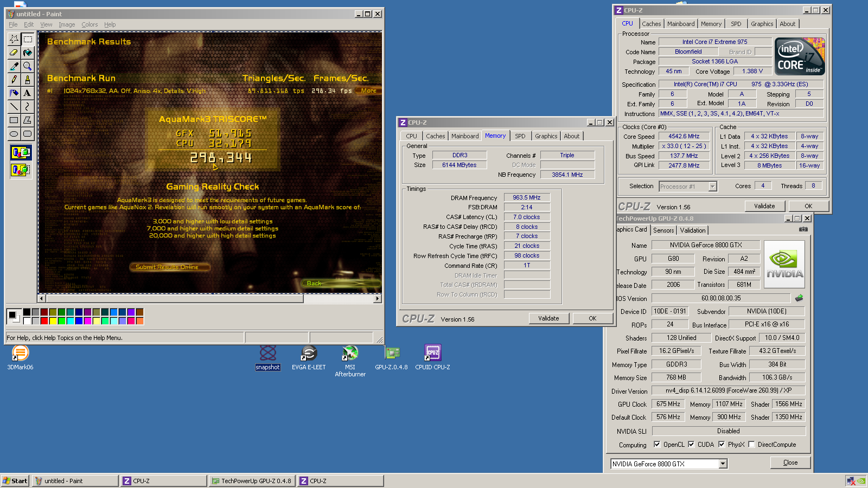Image resolution: width=868 pixels, height=488 pixels.
Task: Switch to TechPowerUp GPU-Z taskbar button
Action: [252, 481]
